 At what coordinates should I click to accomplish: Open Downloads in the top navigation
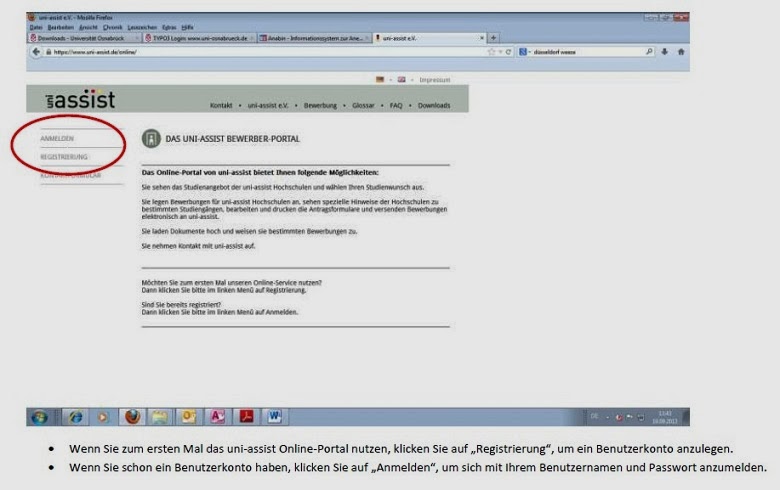tap(434, 105)
